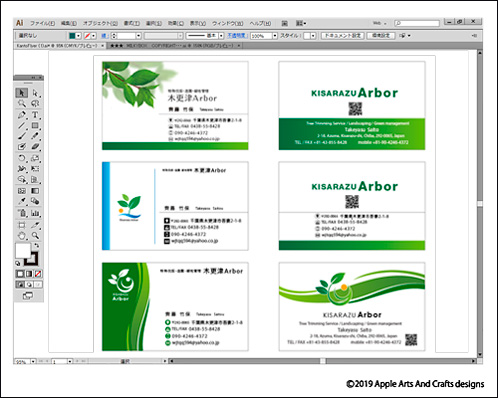498x398 pixels.
Task: Click the search field in menu bar
Action: click(417, 23)
